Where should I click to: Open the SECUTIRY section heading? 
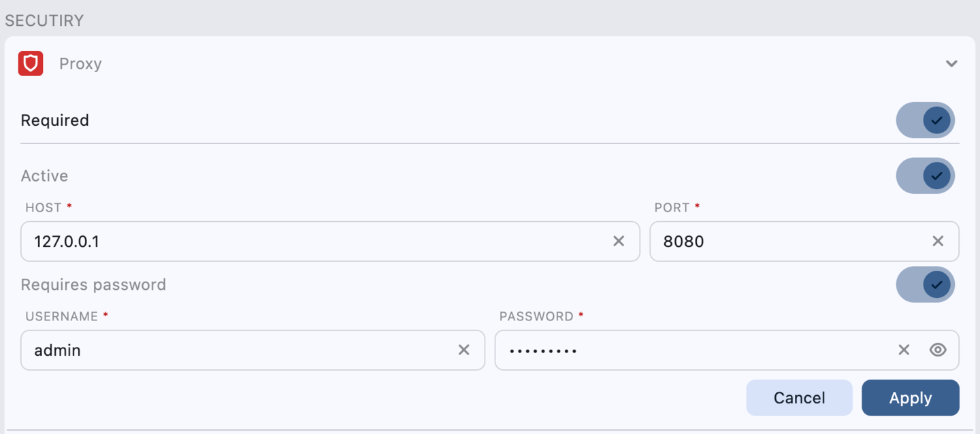(44, 20)
